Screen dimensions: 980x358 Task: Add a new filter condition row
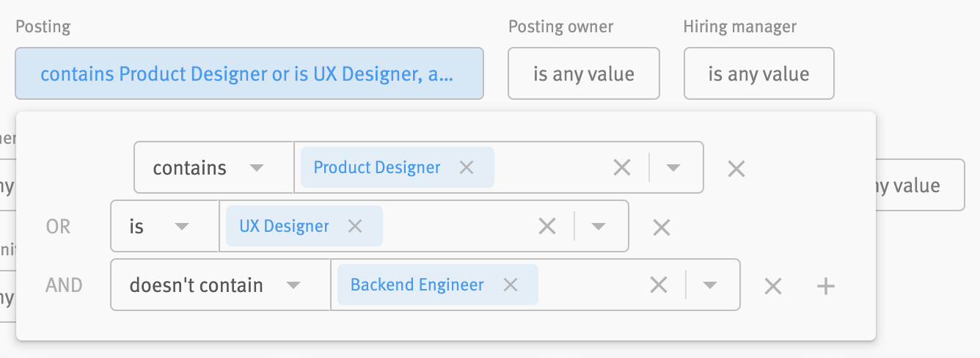click(826, 286)
